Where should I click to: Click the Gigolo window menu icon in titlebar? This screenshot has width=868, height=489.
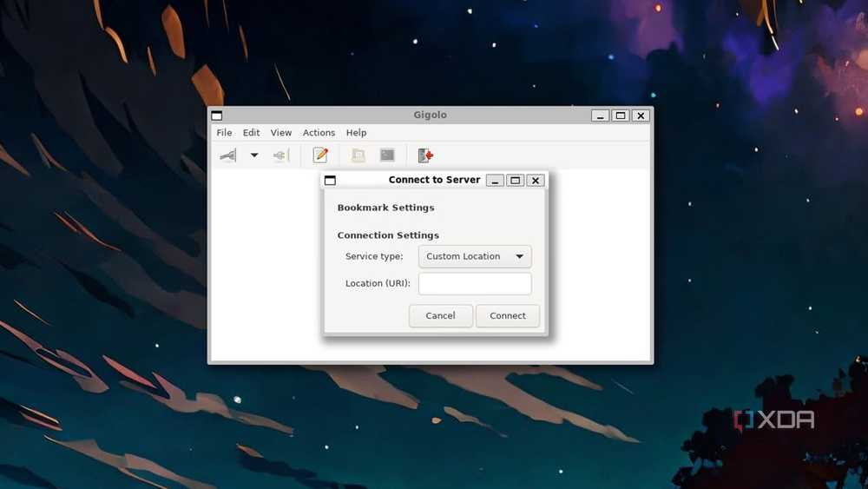pyautogui.click(x=217, y=116)
